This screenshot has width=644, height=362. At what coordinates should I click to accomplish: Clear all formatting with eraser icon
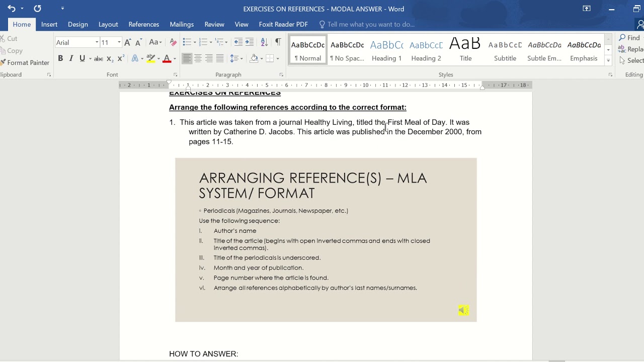point(173,42)
